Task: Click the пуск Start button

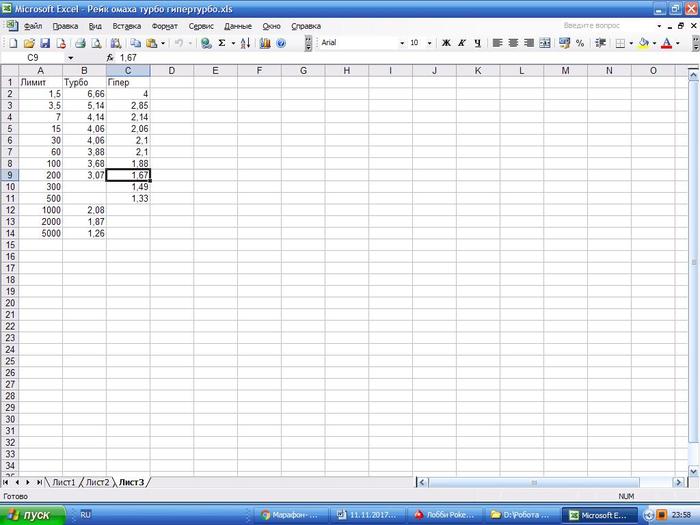Action: pyautogui.click(x=32, y=515)
